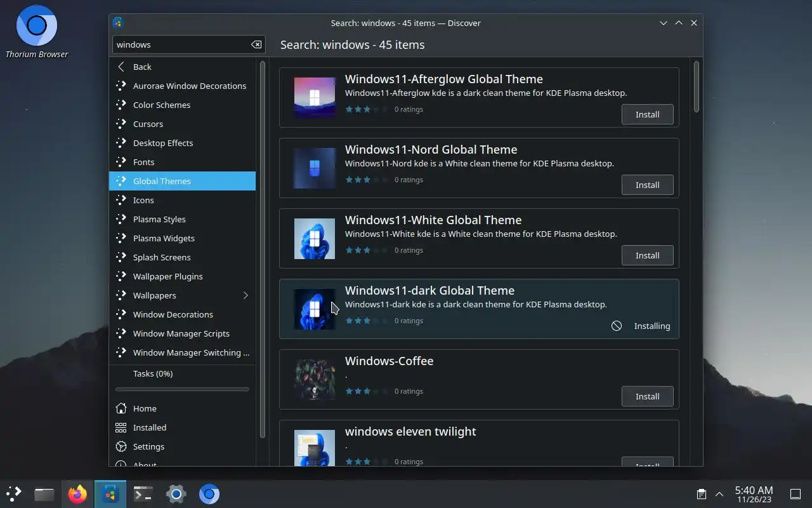Open Windows11-Afterglow Global Theme title
The width and height of the screenshot is (812, 508).
pos(444,79)
